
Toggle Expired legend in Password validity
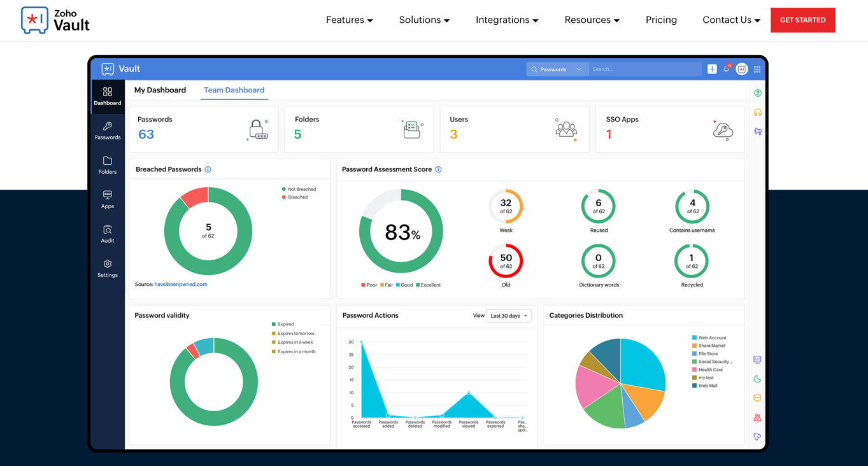[283, 324]
